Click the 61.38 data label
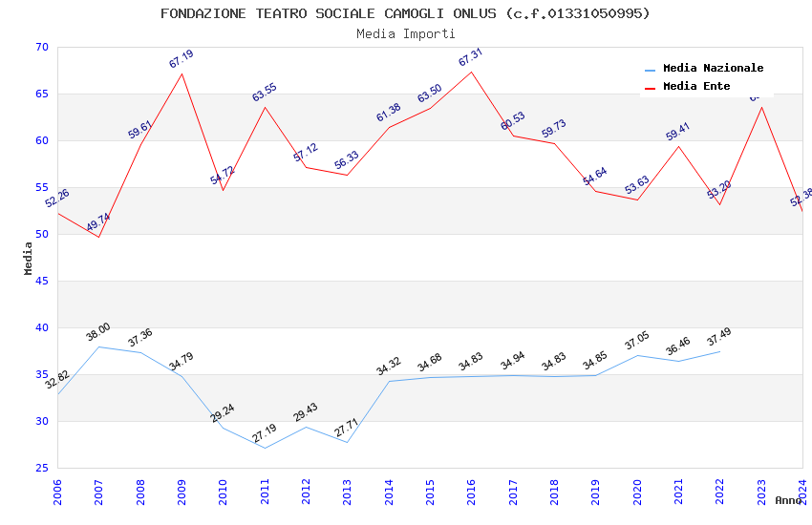This screenshot has width=812, height=525. tap(389, 113)
